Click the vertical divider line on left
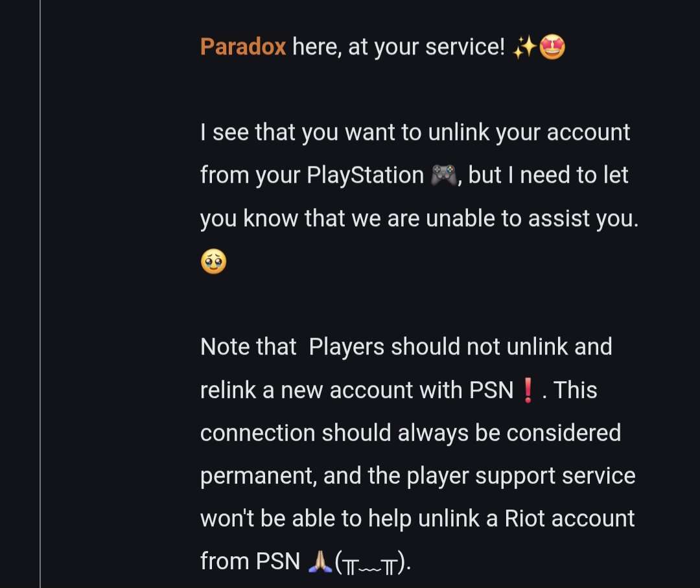 40,294
